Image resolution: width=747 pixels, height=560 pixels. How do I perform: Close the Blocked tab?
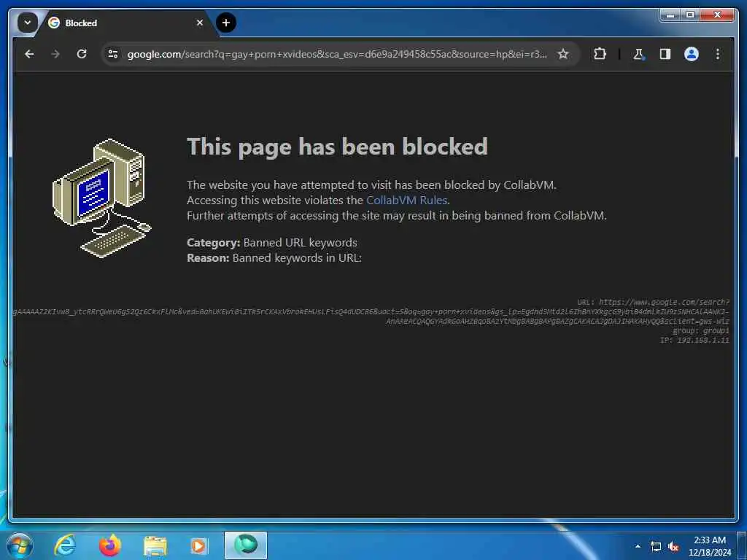(x=200, y=23)
